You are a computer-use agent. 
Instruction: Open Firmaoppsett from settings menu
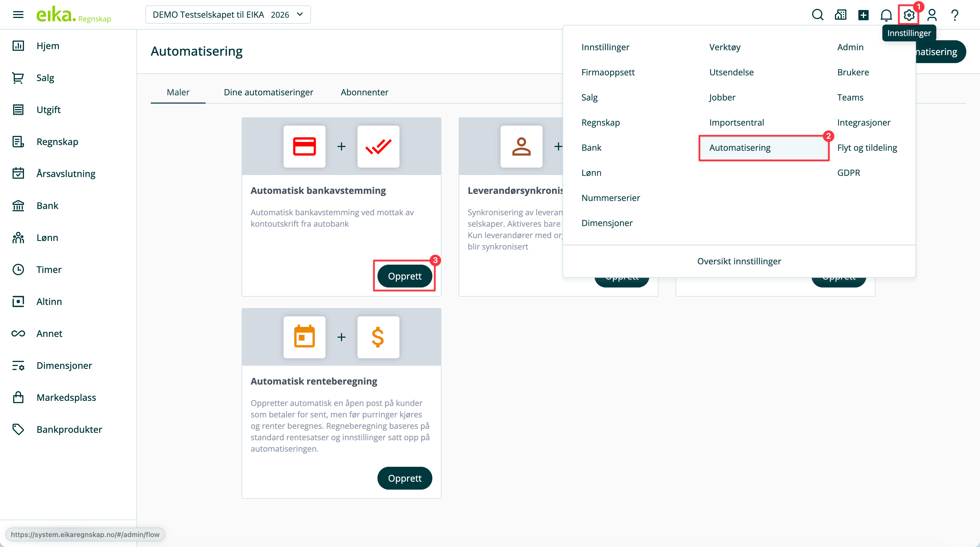608,72
